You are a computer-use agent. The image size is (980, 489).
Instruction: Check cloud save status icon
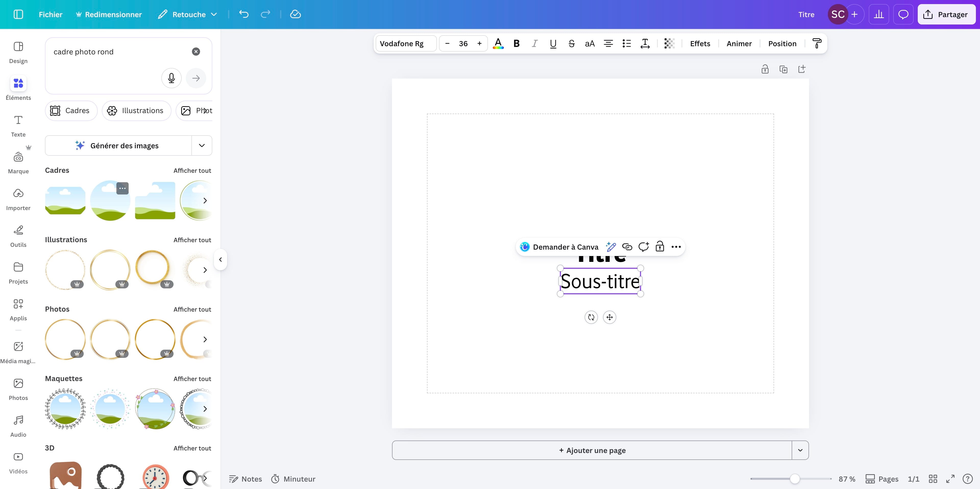(x=296, y=14)
